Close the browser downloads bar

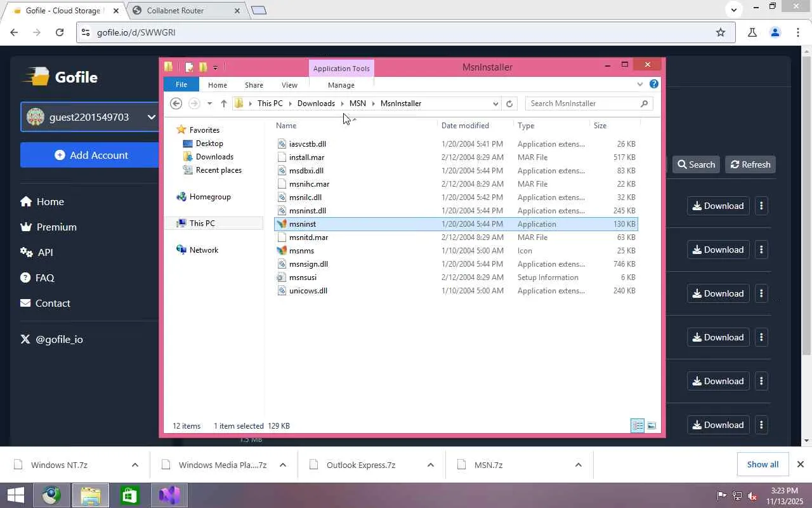coord(801,465)
